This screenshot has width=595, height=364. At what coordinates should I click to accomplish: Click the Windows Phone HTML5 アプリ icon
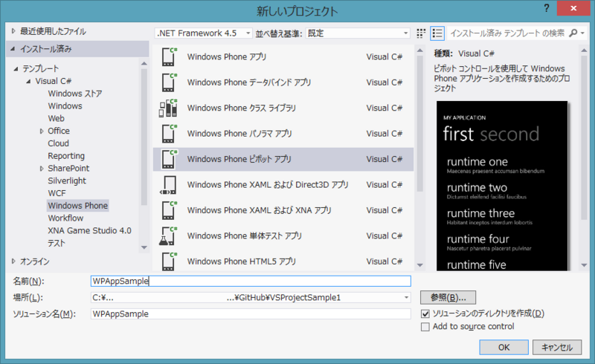point(169,261)
